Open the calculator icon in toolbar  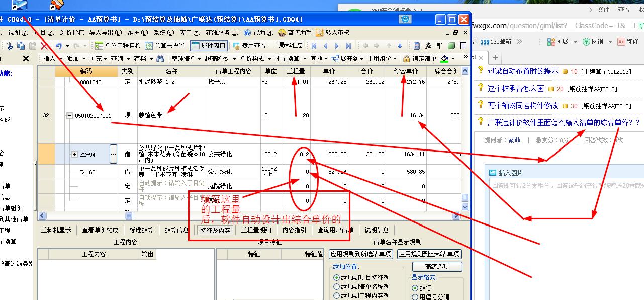tap(417, 46)
